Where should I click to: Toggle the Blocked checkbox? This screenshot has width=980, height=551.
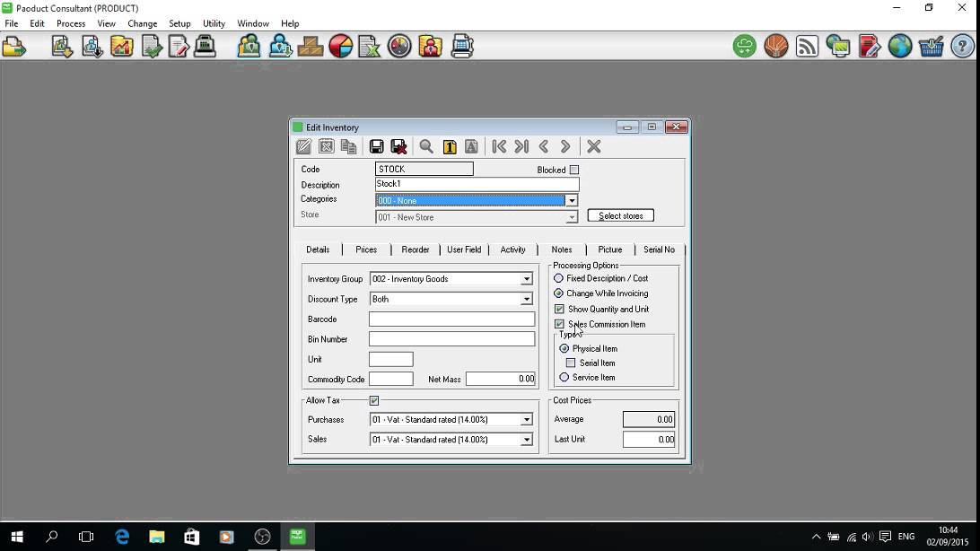573,170
